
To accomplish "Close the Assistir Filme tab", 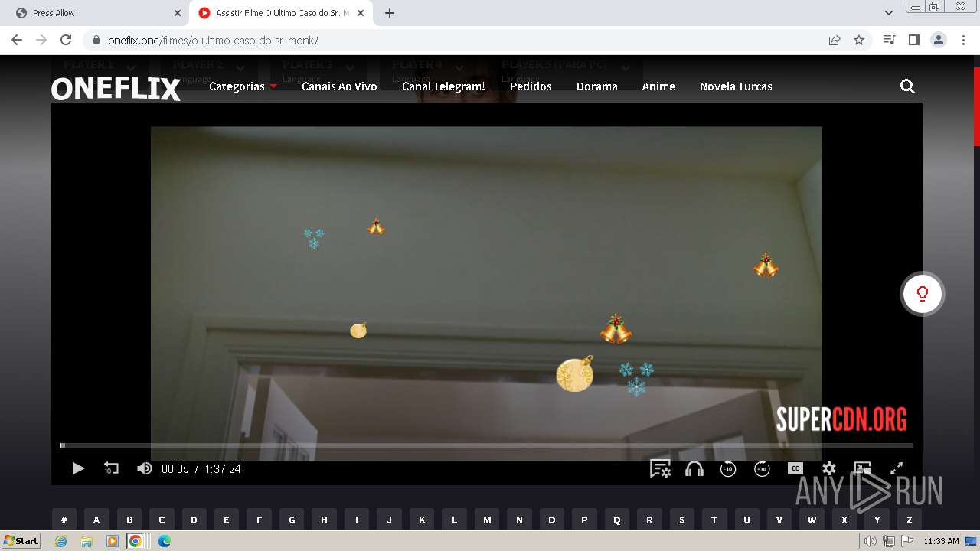I will (361, 13).
